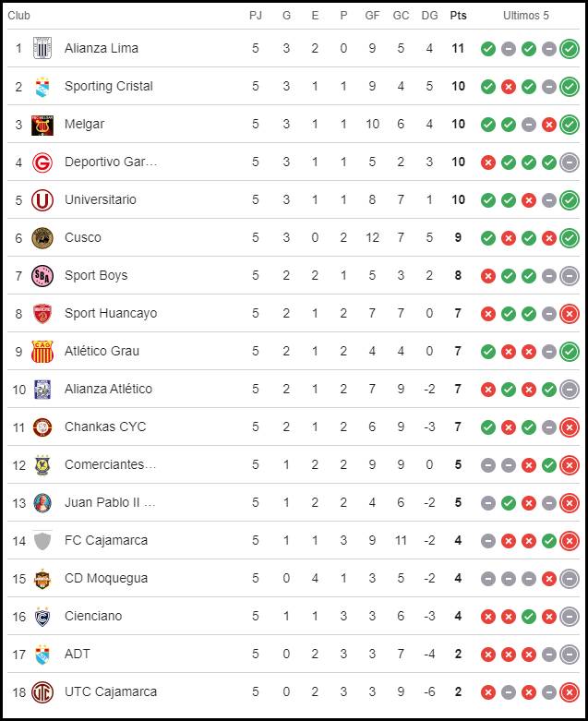The width and height of the screenshot is (588, 721).
Task: Click the Sporting Cristal team logo
Action: [42, 87]
